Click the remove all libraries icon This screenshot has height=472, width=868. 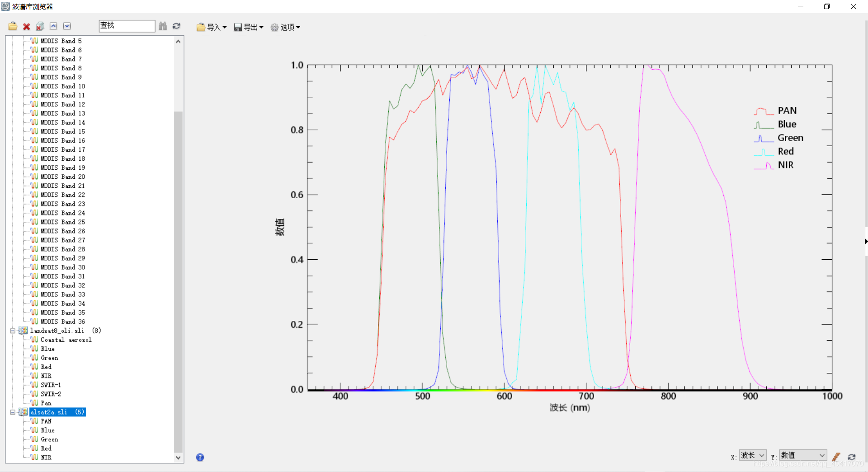click(x=40, y=26)
